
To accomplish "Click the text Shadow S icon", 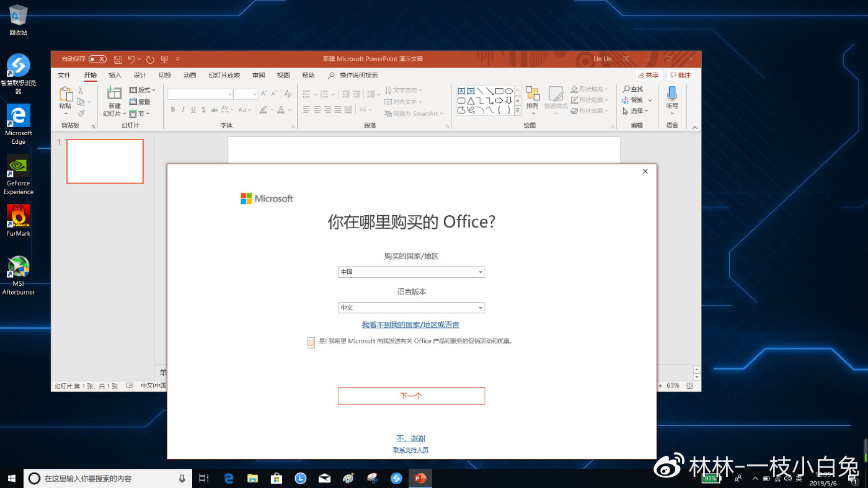I will pyautogui.click(x=204, y=110).
